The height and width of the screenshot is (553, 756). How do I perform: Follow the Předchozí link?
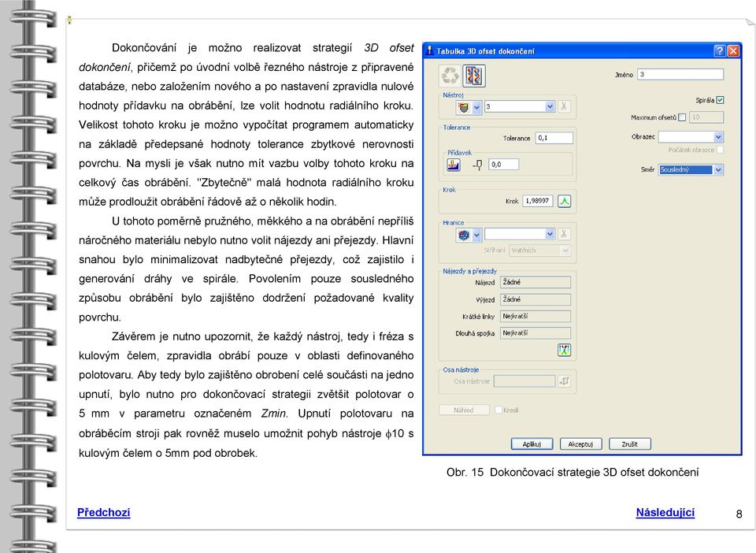point(104,513)
